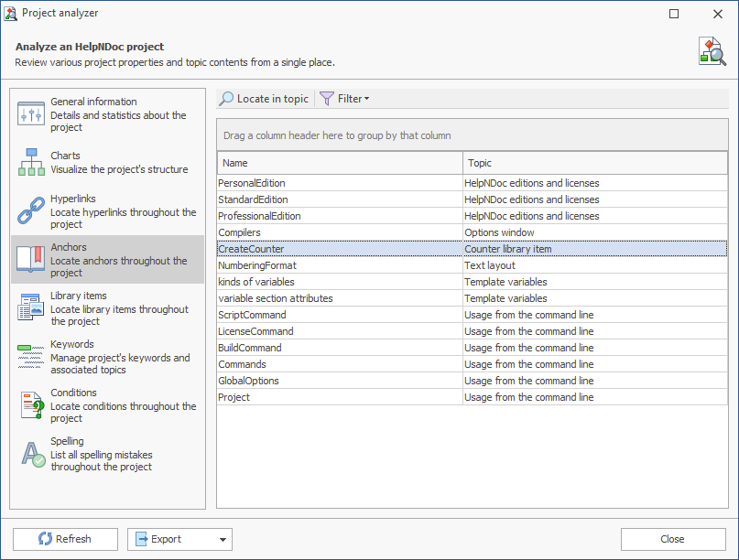Select the Charts hierarchy icon
739x560 pixels.
pyautogui.click(x=31, y=162)
